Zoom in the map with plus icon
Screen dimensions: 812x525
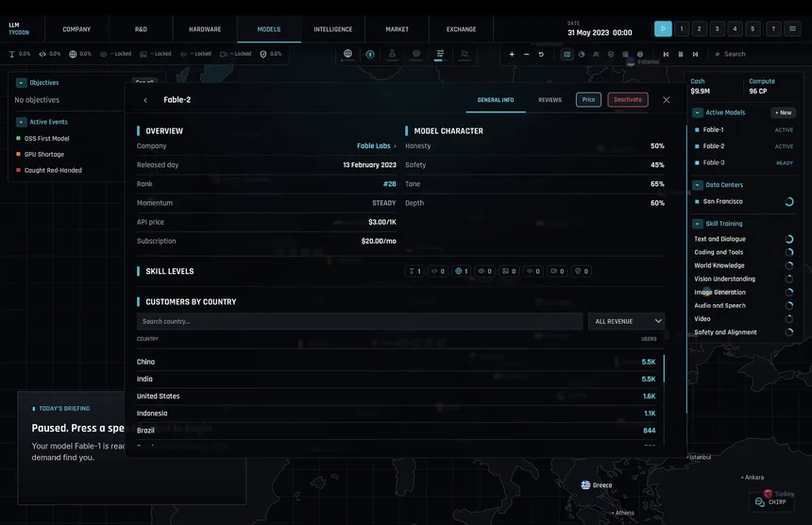pos(512,54)
